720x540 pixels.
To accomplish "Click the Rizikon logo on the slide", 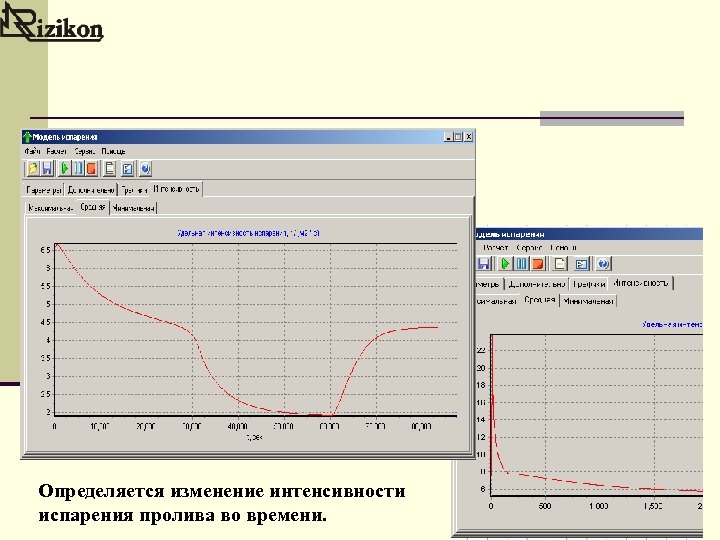I will tap(51, 22).
